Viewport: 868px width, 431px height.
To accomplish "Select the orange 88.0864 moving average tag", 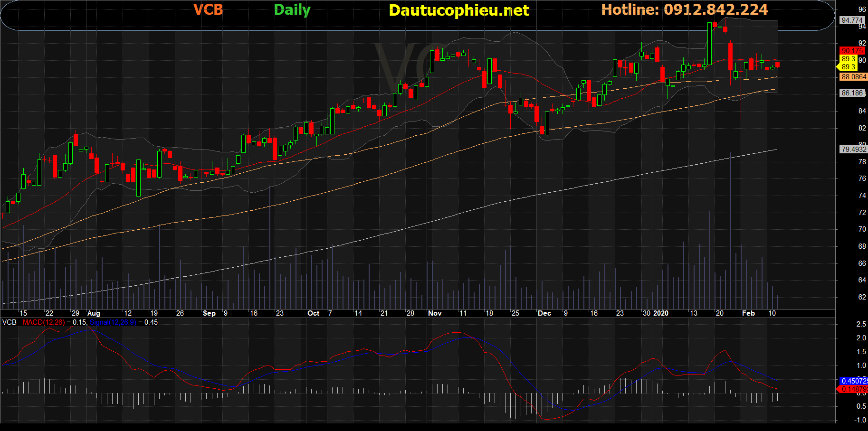I will coord(853,77).
